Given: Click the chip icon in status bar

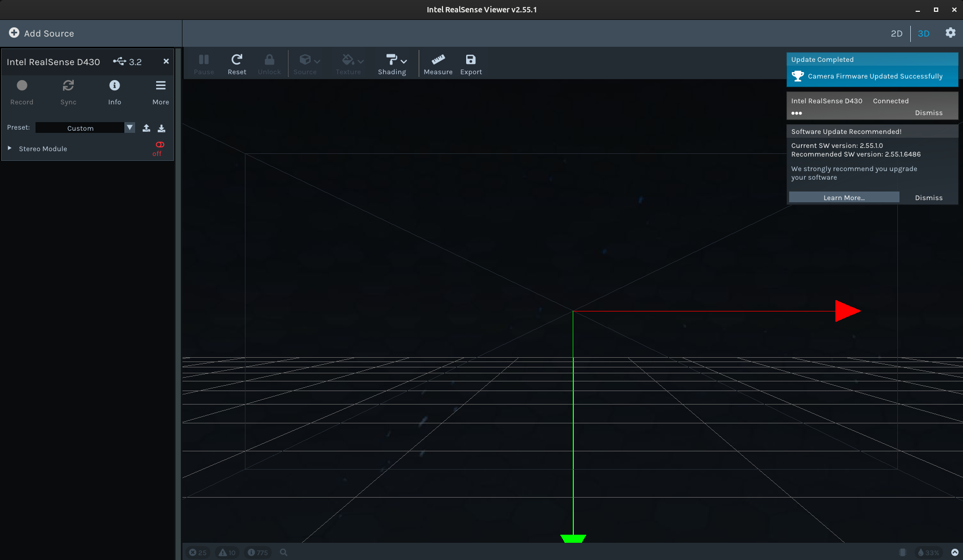Looking at the screenshot, I should coord(903,552).
